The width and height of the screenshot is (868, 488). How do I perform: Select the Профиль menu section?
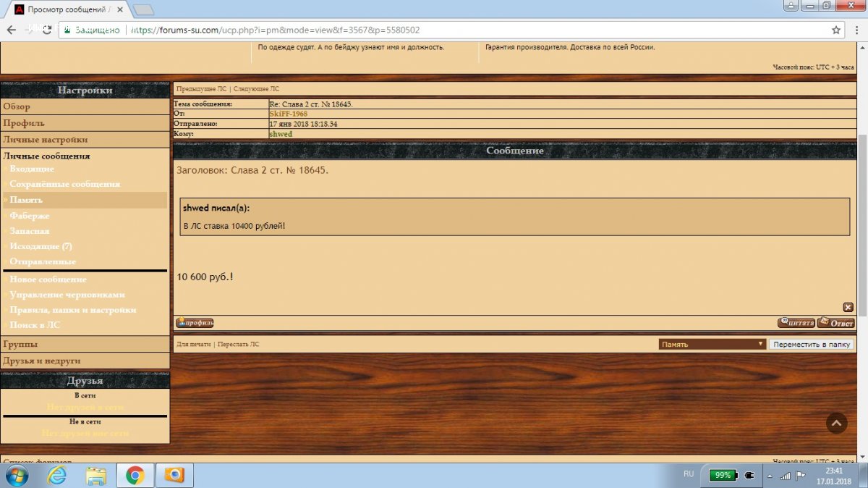(24, 123)
